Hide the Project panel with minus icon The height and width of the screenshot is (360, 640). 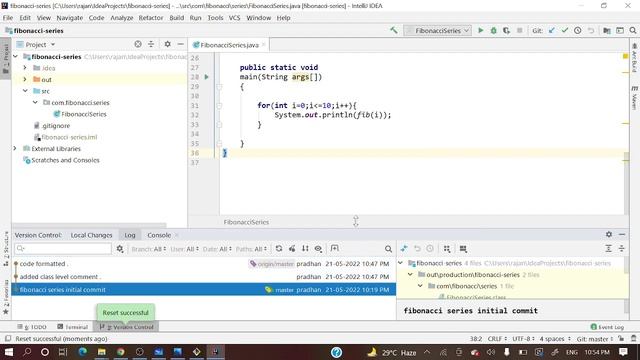click(x=180, y=44)
